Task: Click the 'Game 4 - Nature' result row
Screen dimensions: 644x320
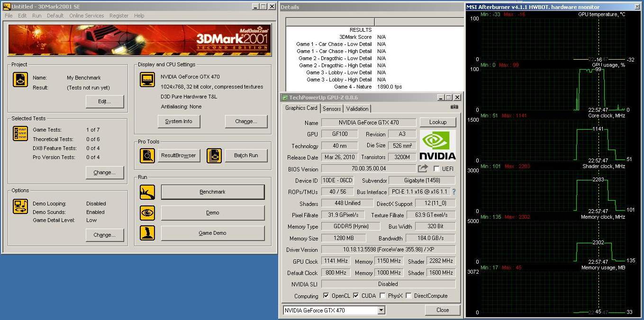Action: pos(375,87)
